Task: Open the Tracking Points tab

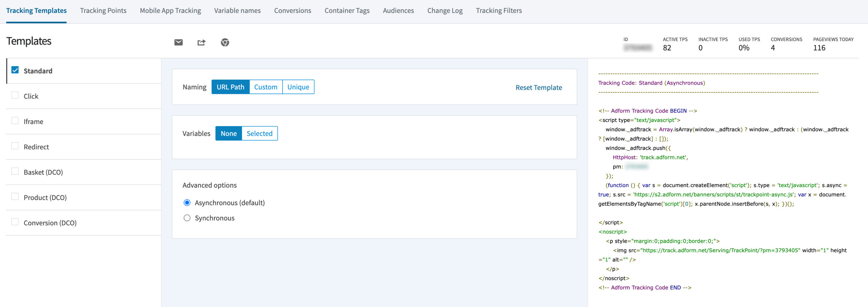Action: click(x=103, y=10)
